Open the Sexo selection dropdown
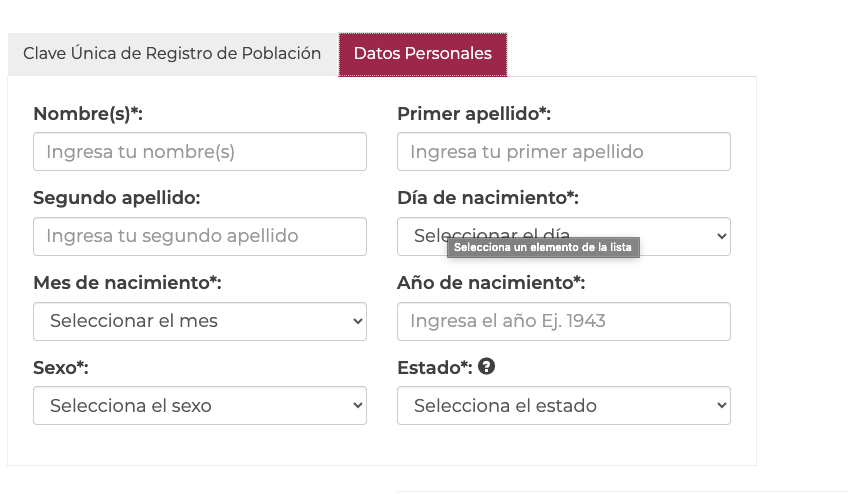 coord(200,406)
